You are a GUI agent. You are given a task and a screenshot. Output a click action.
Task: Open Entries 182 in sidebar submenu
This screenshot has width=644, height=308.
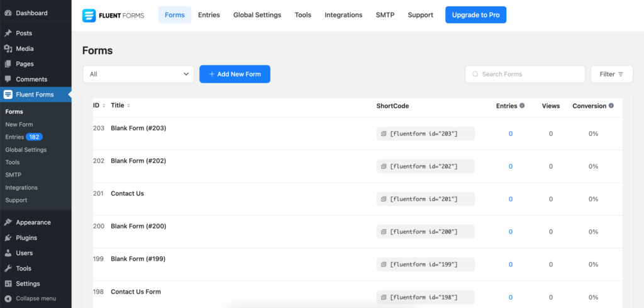click(x=24, y=137)
